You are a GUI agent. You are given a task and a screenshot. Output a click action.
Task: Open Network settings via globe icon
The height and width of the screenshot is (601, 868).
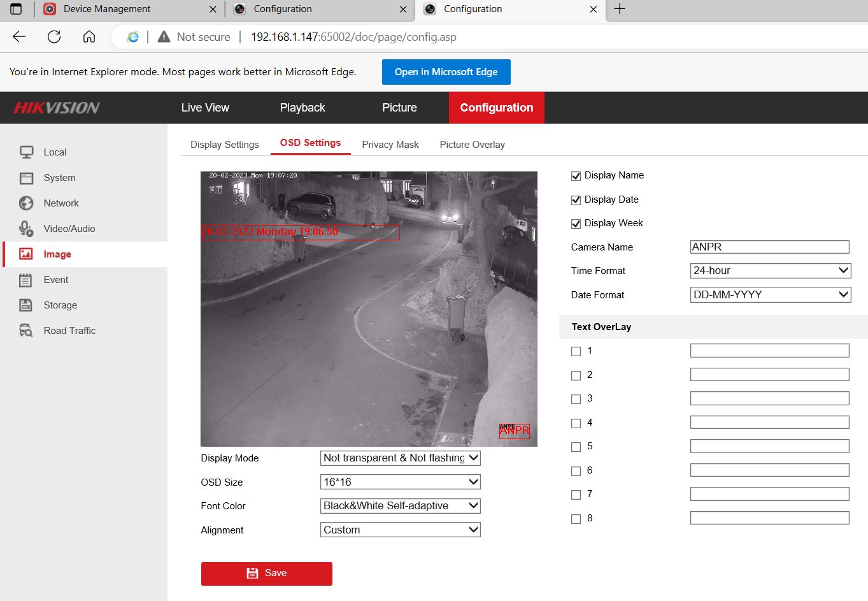tap(26, 203)
